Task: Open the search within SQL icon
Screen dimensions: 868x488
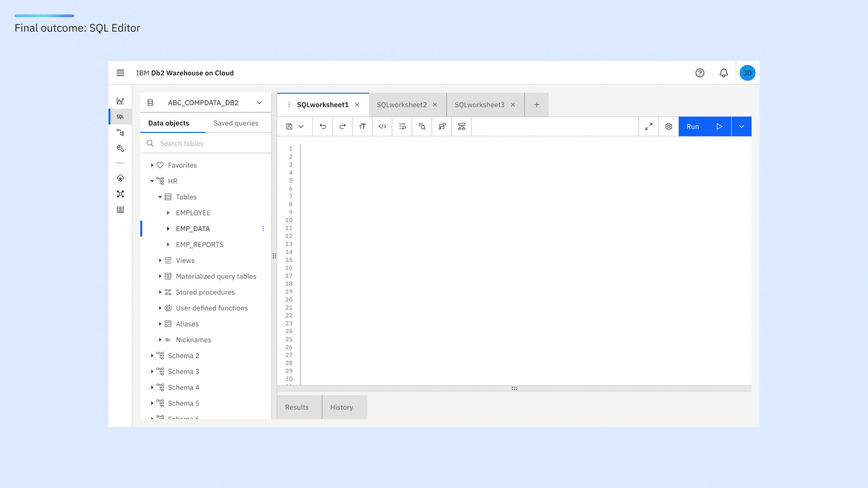Action: tap(422, 127)
